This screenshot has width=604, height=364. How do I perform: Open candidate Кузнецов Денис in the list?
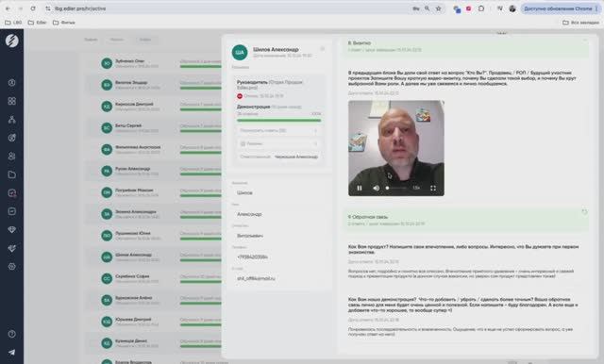coord(154,343)
